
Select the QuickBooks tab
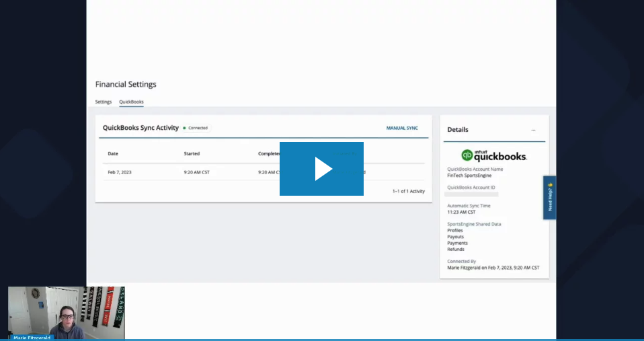point(131,102)
